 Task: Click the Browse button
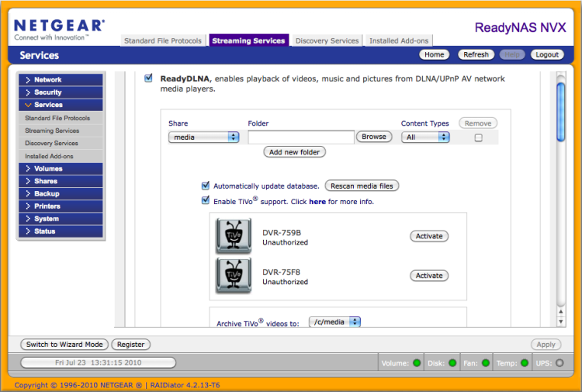(x=374, y=137)
